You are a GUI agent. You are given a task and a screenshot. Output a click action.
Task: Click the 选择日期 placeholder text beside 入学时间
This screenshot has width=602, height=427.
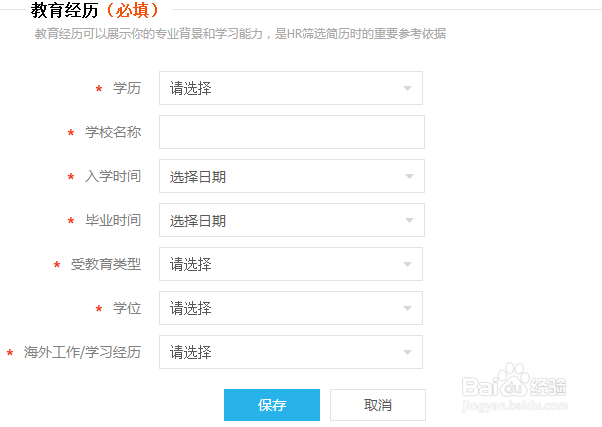point(198,177)
